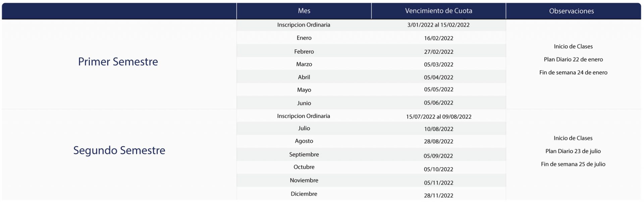
Task: Select the Primer Semestre label
Action: click(x=118, y=62)
